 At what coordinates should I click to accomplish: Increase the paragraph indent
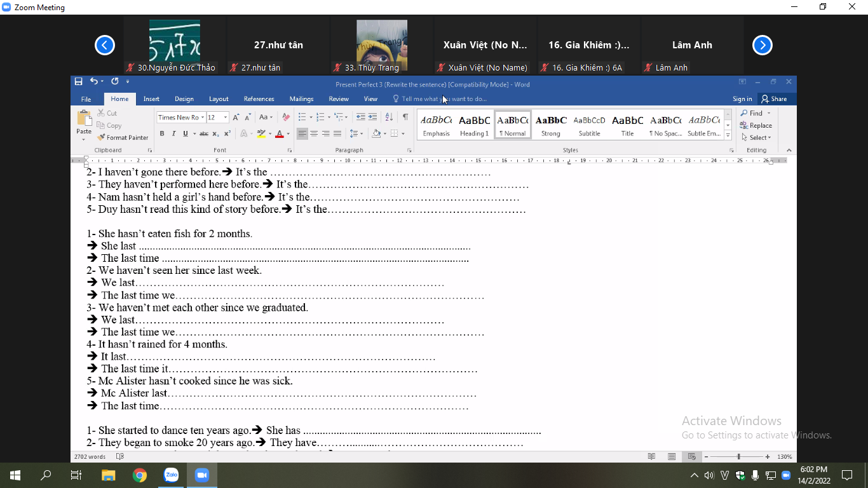372,117
